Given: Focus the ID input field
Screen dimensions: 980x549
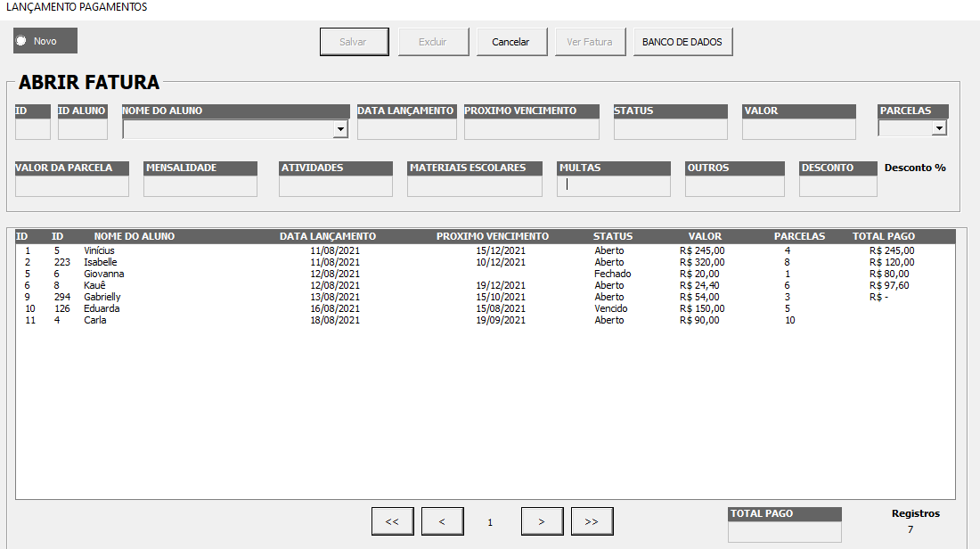Looking at the screenshot, I should [32, 129].
